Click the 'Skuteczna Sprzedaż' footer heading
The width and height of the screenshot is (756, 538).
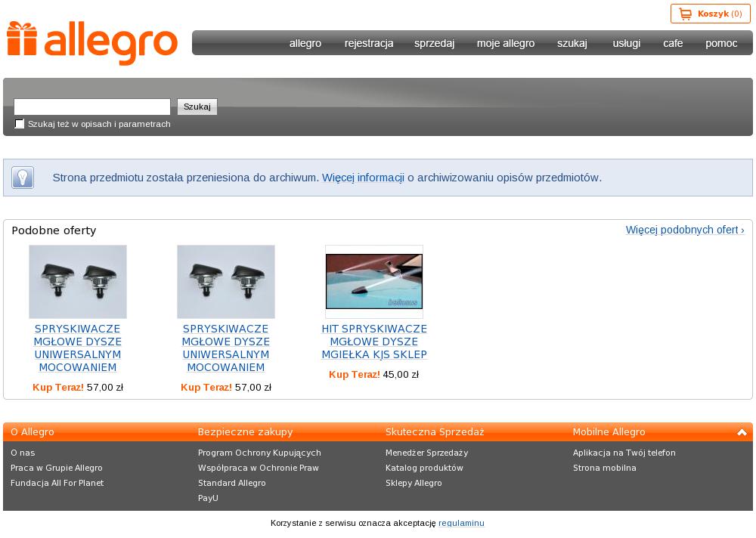(435, 432)
